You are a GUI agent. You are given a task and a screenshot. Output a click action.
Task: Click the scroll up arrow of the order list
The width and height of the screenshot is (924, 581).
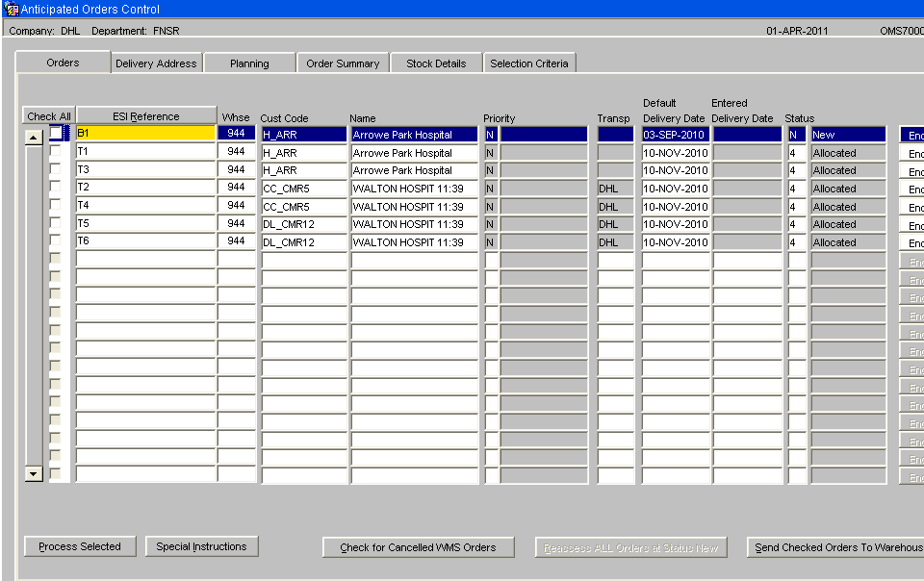pyautogui.click(x=34, y=138)
